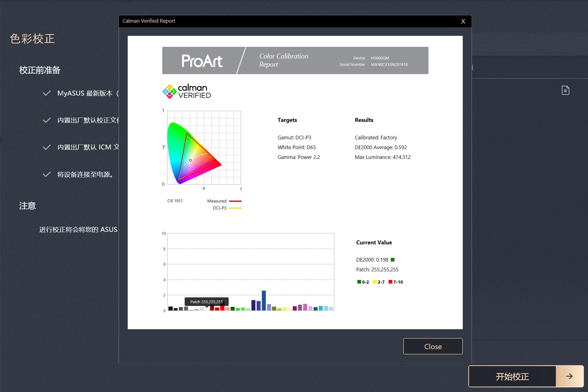Click the ProArt logo in report header
The height and width of the screenshot is (392, 588).
(202, 61)
